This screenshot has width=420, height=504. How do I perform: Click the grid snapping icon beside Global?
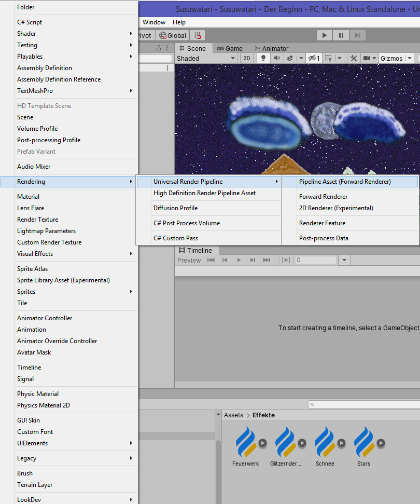tap(198, 35)
